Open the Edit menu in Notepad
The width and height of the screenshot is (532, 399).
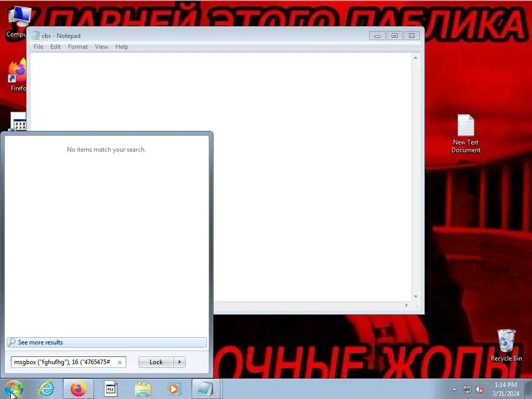55,47
